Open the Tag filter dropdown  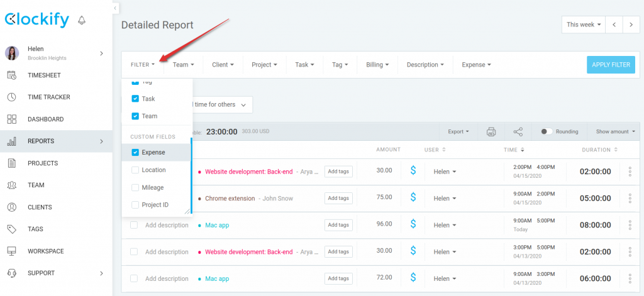pos(340,65)
